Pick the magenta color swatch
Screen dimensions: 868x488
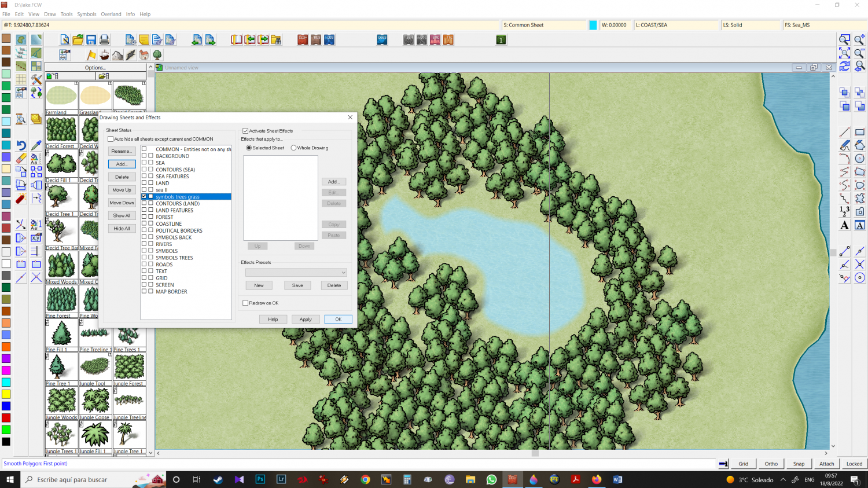(x=6, y=370)
